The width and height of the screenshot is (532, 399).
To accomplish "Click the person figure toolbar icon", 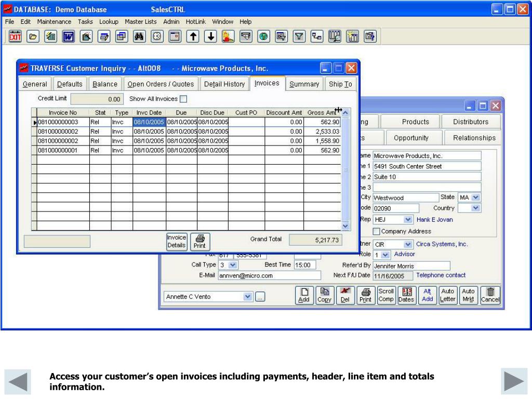I will click(228, 36).
